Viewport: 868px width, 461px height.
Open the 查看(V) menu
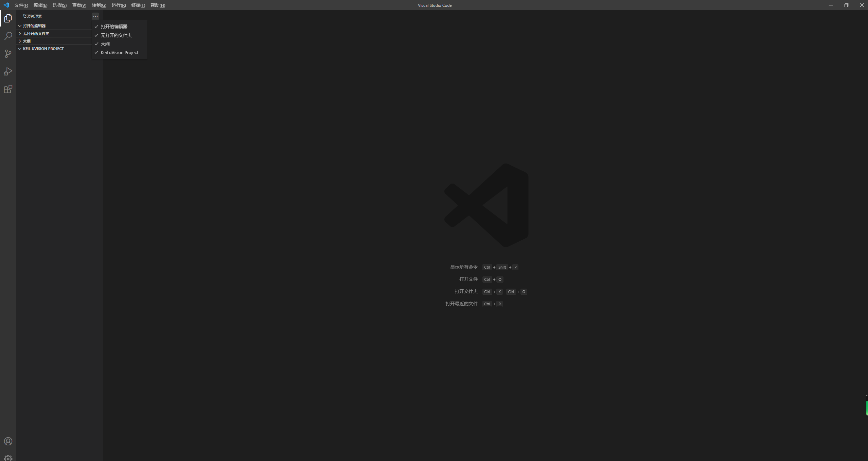[x=79, y=5]
